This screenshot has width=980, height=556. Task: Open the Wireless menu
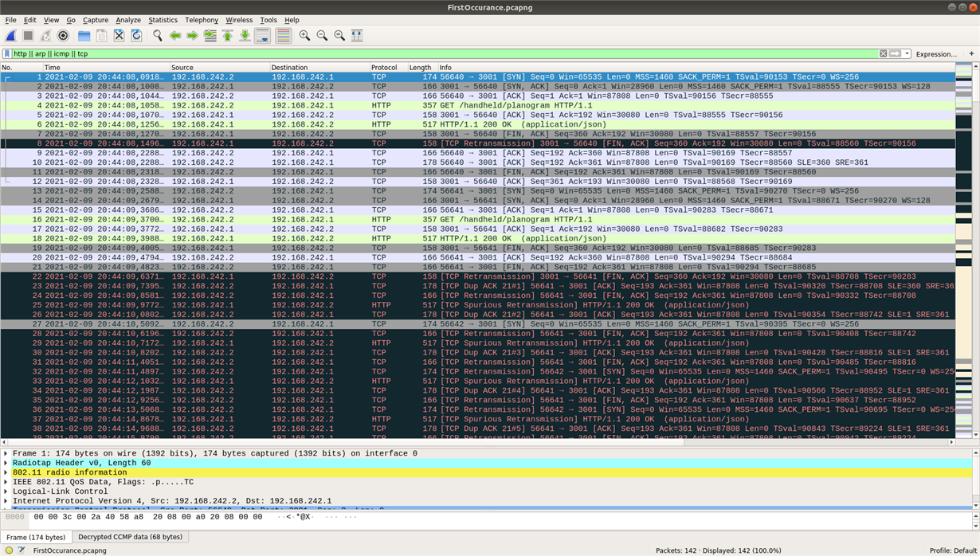pos(239,20)
